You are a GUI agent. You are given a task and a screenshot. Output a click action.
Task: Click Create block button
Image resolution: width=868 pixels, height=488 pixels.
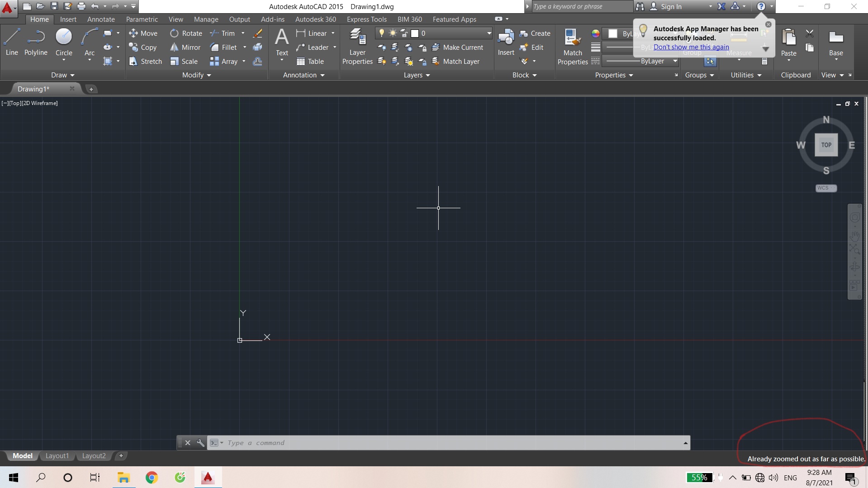point(535,33)
